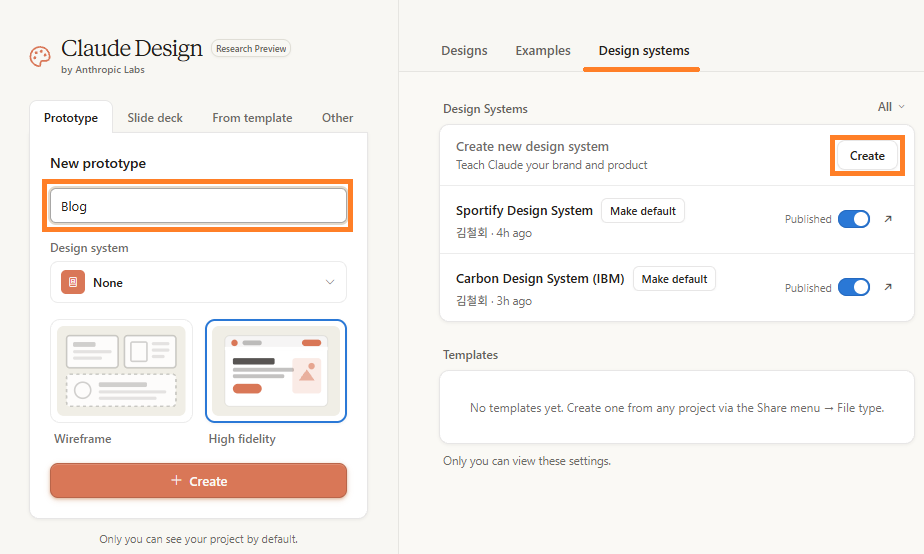This screenshot has width=924, height=554.
Task: Click the by Anthropic Labs text
Action: tap(103, 70)
